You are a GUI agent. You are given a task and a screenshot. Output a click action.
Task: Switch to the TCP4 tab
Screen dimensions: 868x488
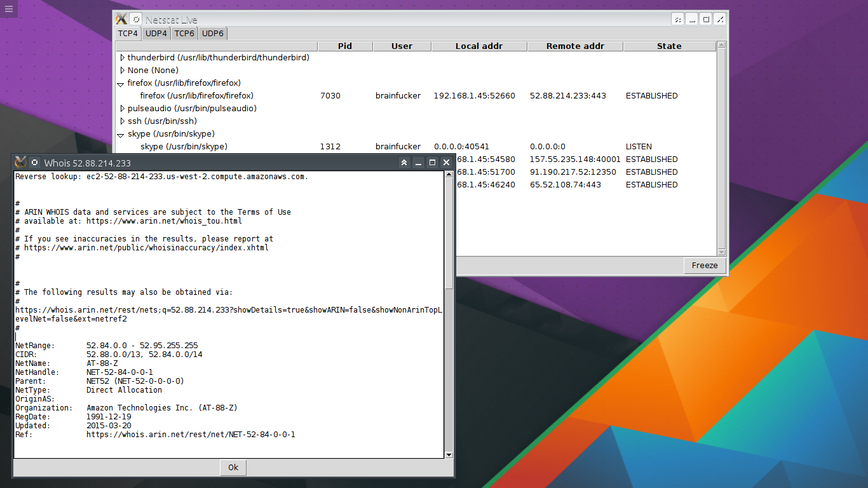(x=128, y=34)
